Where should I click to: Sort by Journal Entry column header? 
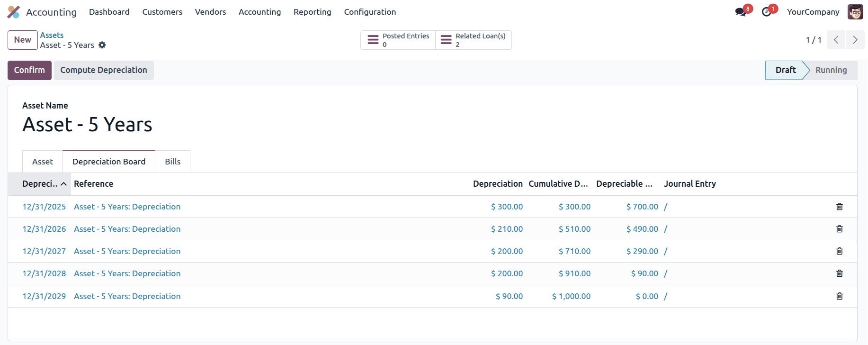click(x=690, y=184)
